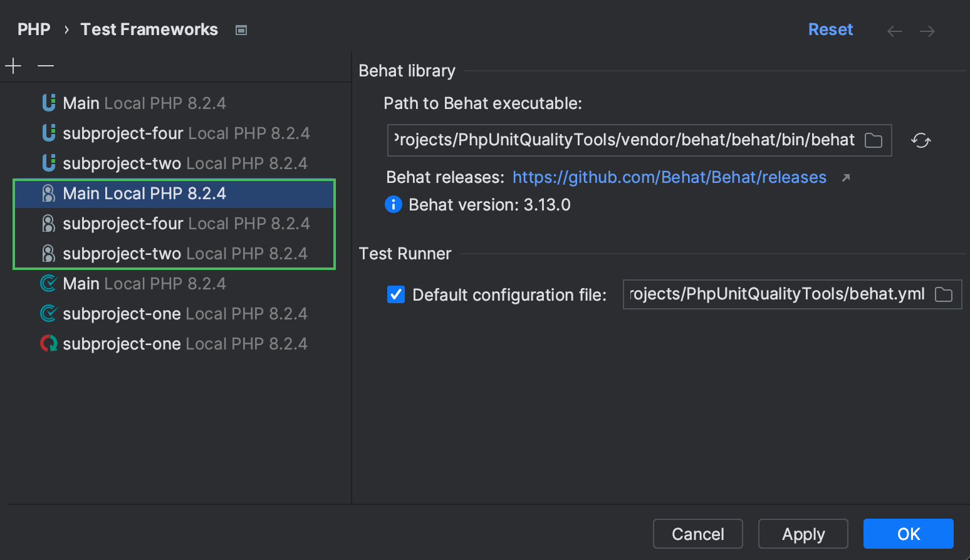Click the add test framework plus icon
Screen dimensions: 970x560
pos(13,65)
